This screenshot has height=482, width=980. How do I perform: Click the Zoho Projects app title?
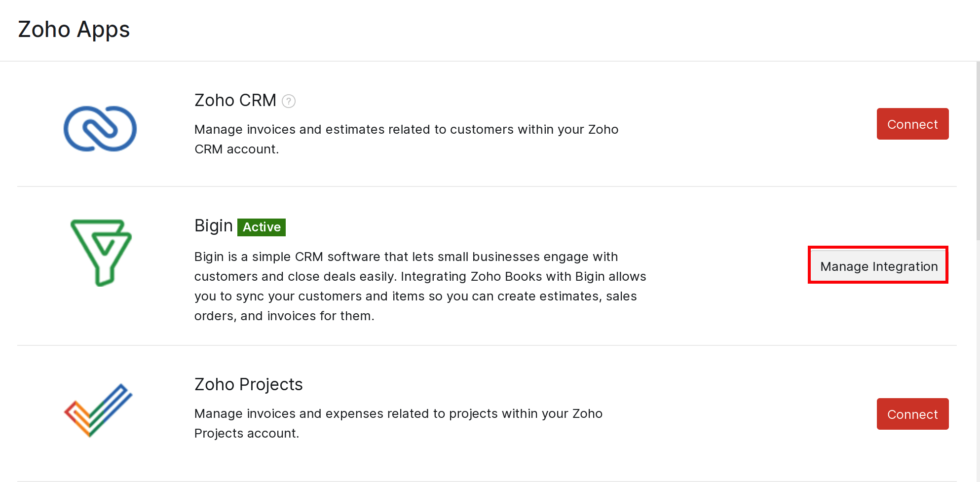point(248,384)
